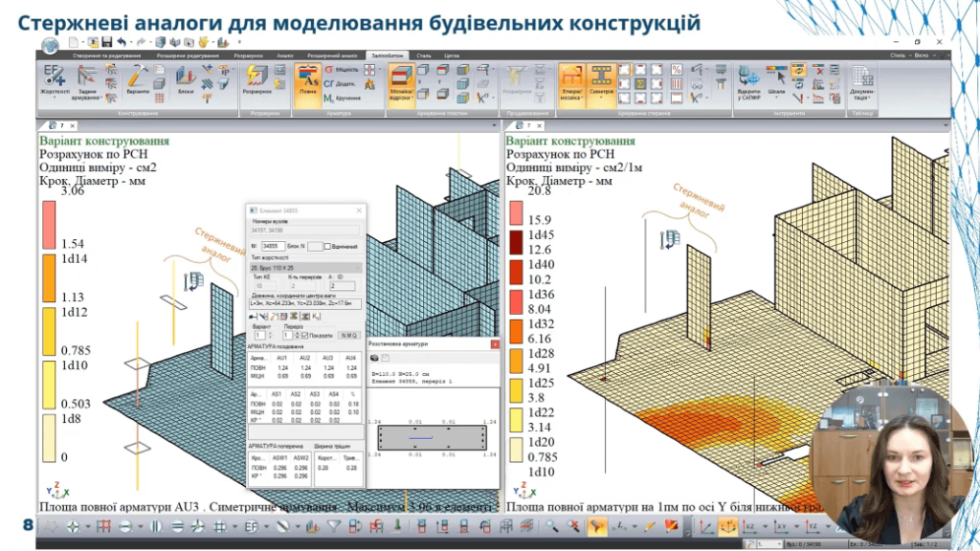Click the ASW1 column header
This screenshot has height=551, width=980.
pos(280,458)
